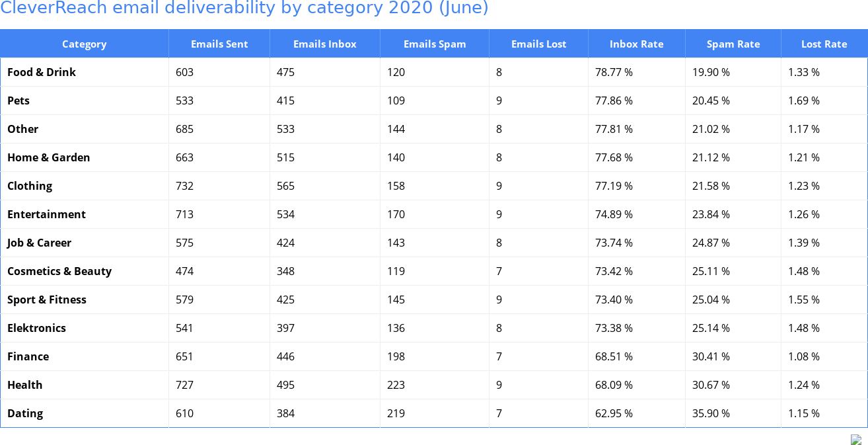Select the Entertainment row label
Image resolution: width=868 pixels, height=445 pixels.
46,214
